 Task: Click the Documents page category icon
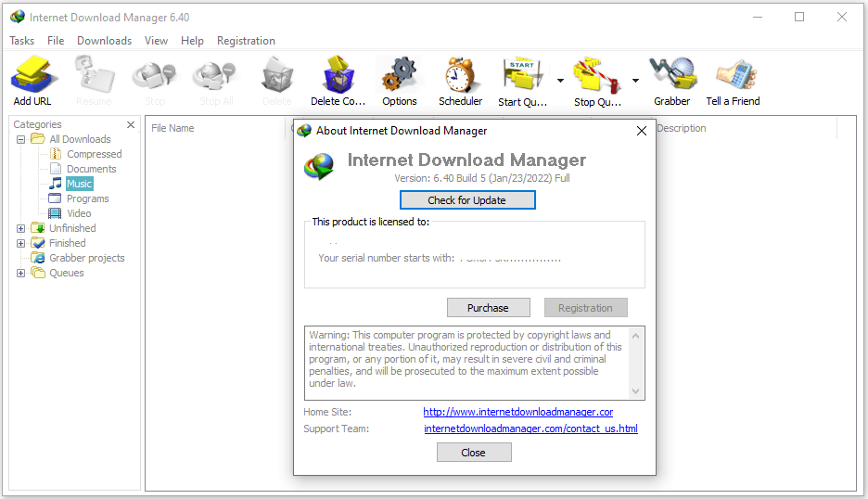[x=56, y=169]
